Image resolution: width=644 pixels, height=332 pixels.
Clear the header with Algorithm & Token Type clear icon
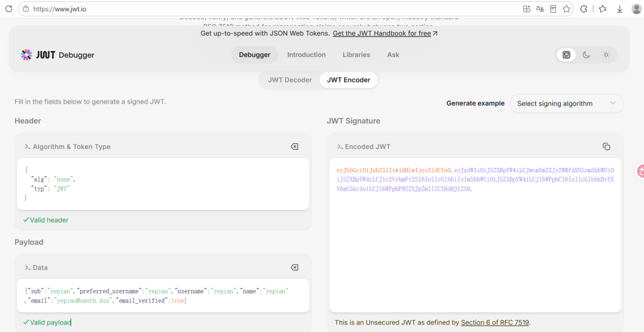point(294,147)
